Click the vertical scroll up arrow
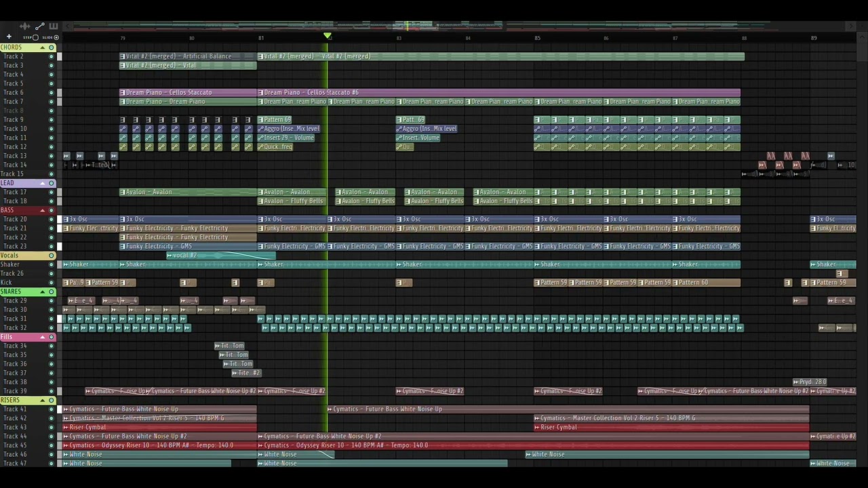The image size is (868, 488). coord(863,37)
